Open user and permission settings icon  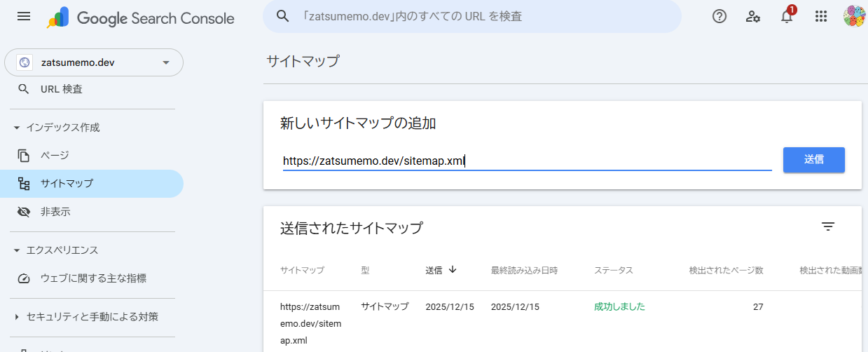tap(753, 16)
